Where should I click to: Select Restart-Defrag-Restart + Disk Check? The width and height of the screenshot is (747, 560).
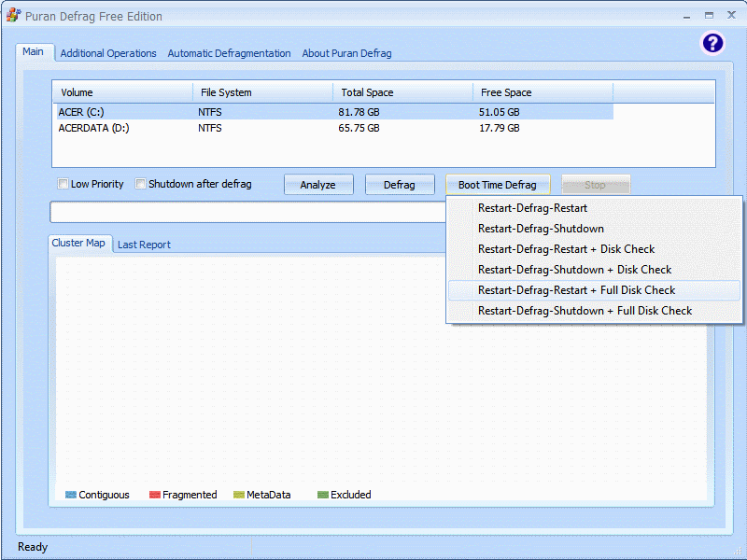click(x=594, y=249)
